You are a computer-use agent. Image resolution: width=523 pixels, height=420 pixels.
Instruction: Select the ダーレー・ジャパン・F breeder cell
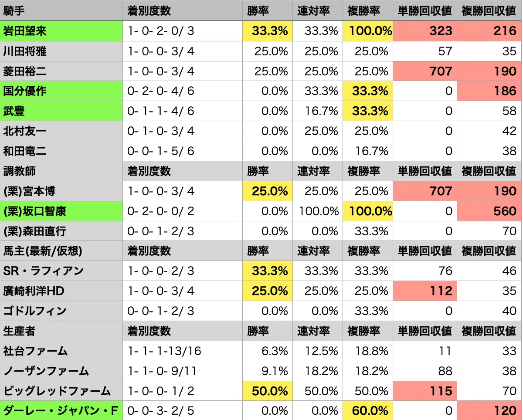pos(61,411)
